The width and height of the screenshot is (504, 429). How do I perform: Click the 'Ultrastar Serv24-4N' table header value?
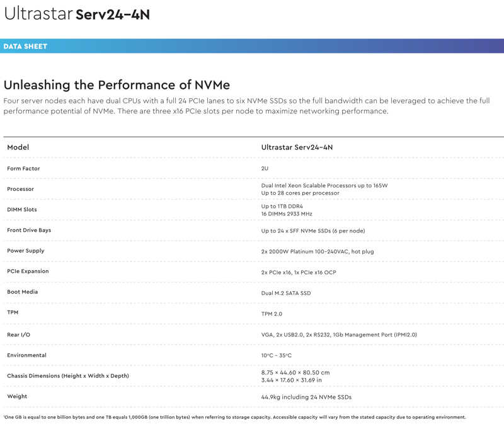[x=297, y=147]
